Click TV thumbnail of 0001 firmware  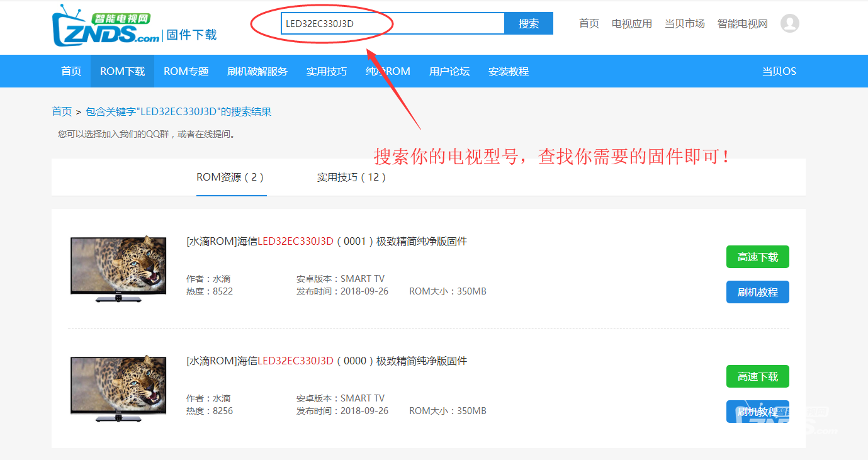pos(118,269)
